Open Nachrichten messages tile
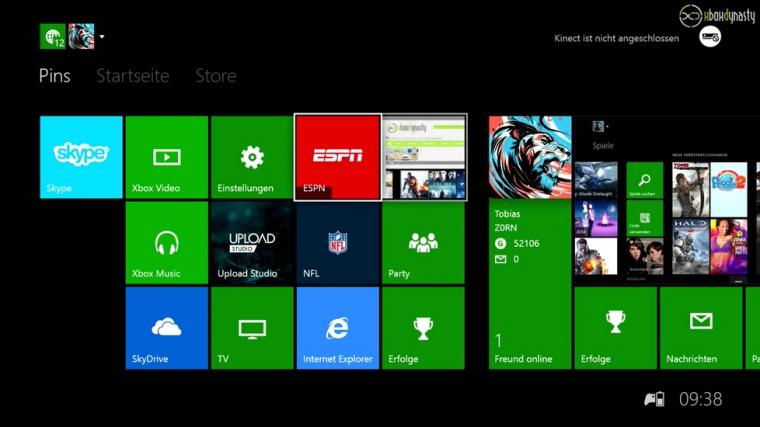Screen dimensions: 760x427 click(701, 328)
